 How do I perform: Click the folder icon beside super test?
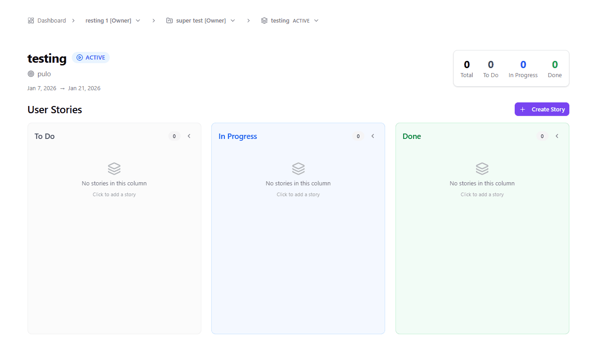pyautogui.click(x=169, y=20)
